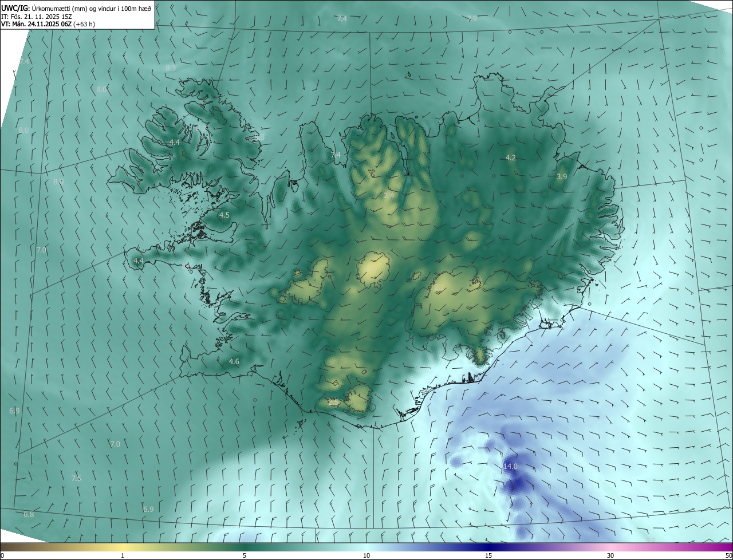
Task: Click the '14.0' maximum value label offshore
Action: [510, 467]
